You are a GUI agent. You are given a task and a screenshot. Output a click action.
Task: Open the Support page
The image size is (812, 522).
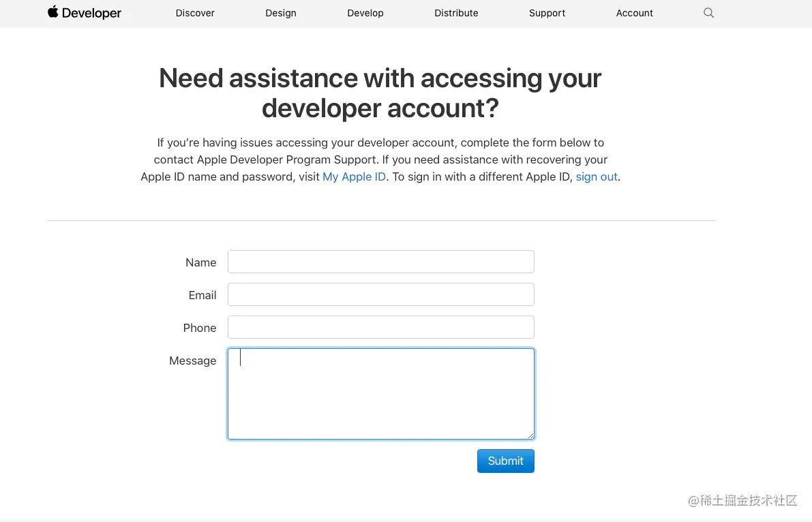(x=547, y=13)
